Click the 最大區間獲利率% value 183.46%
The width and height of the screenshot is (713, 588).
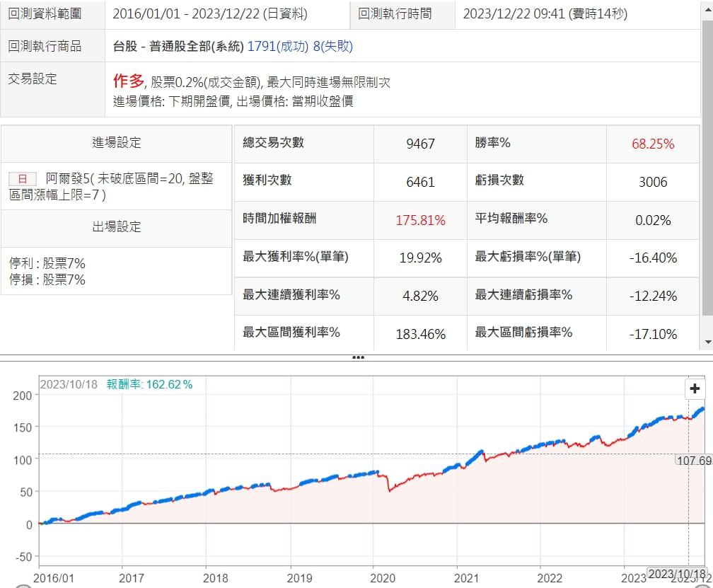tap(420, 334)
